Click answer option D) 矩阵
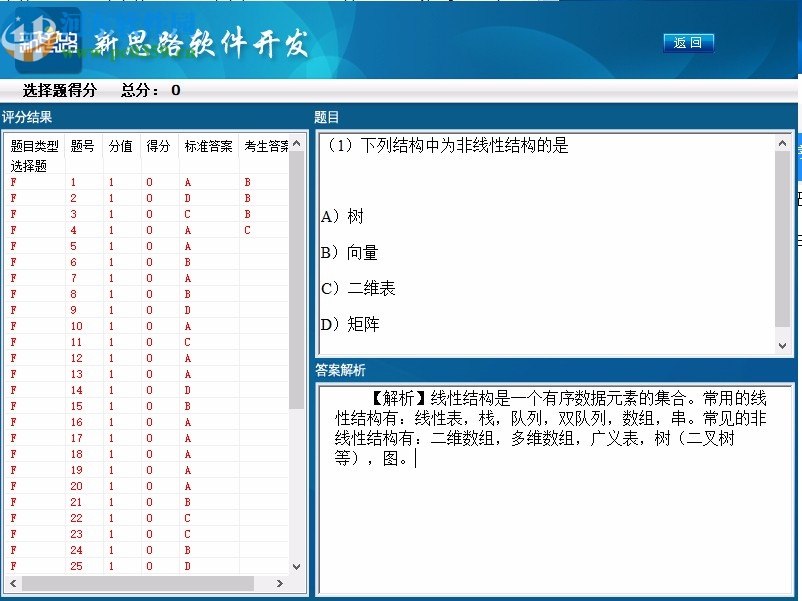 pos(347,324)
